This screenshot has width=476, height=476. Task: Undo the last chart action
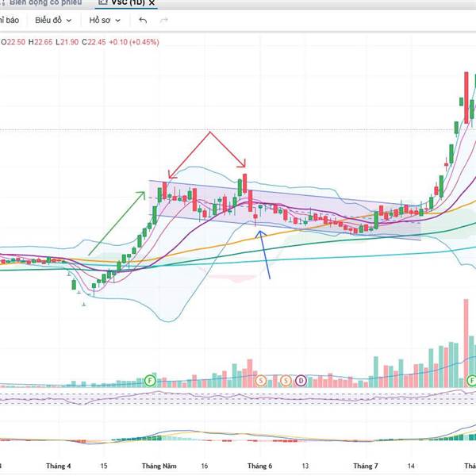tap(143, 21)
